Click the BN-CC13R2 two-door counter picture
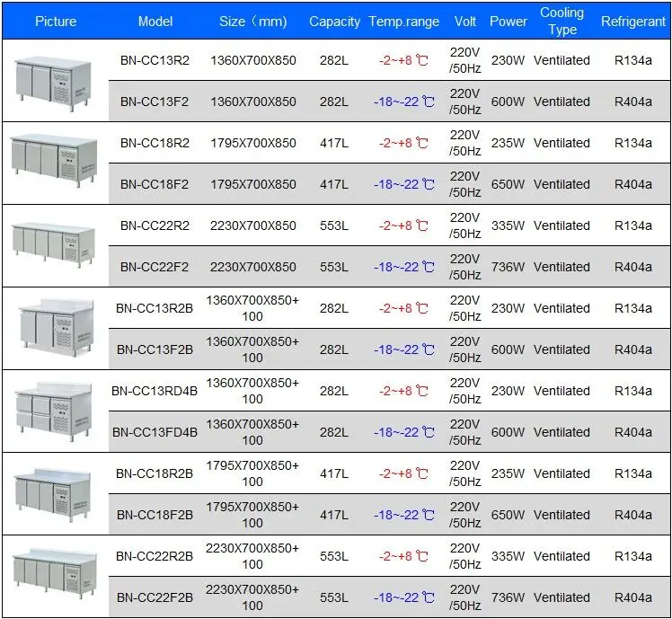The width and height of the screenshot is (672, 619). pyautogui.click(x=53, y=83)
